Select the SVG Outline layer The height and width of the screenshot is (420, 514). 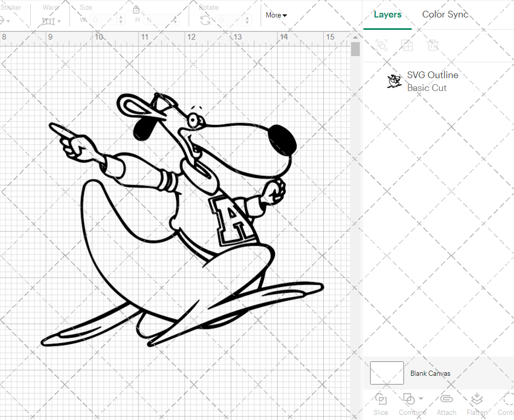click(x=432, y=81)
